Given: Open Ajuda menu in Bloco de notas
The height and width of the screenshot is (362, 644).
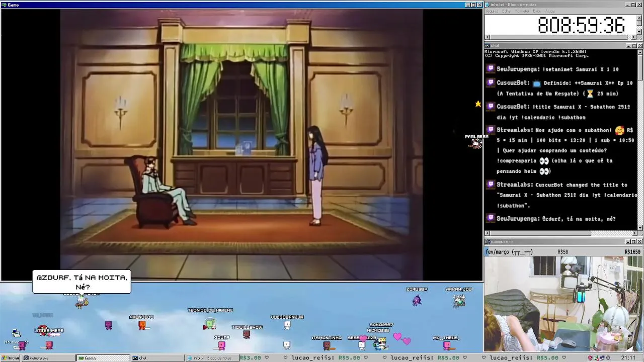Looking at the screenshot, I should (550, 11).
